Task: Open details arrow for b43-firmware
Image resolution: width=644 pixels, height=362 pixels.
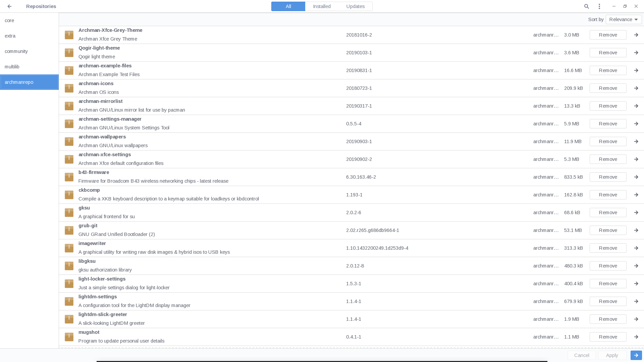Action: coord(636,177)
